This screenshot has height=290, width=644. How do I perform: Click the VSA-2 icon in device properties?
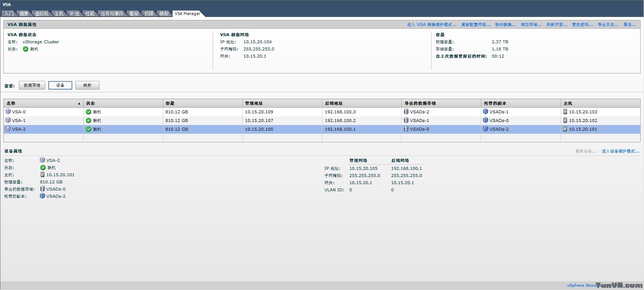43,160
